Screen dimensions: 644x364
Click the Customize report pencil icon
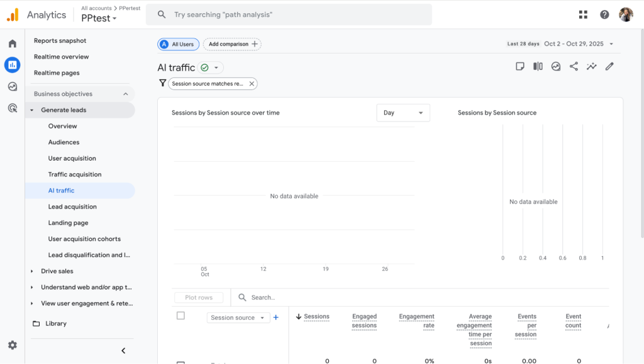609,67
